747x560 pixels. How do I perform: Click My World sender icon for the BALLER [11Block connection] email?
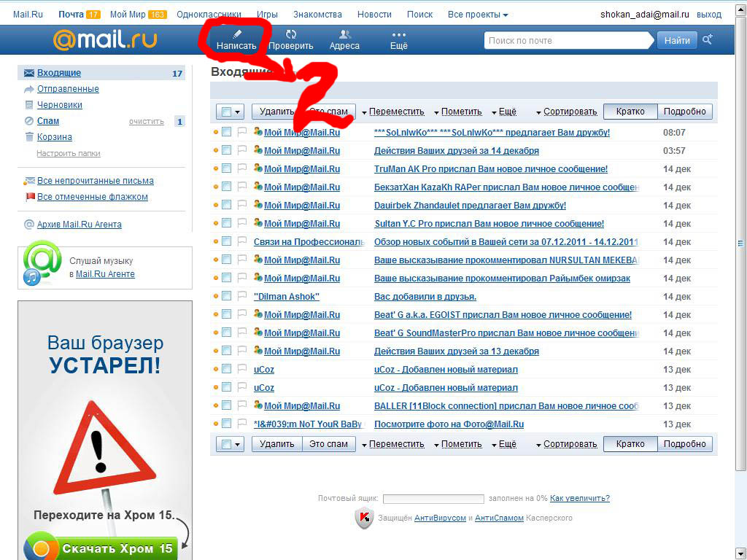258,405
